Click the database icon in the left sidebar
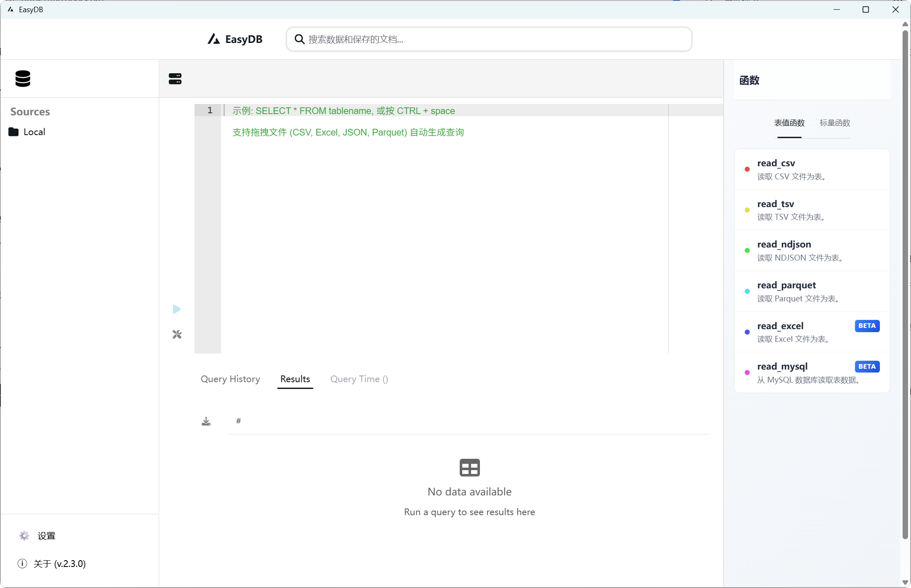The height and width of the screenshot is (588, 911). pyautogui.click(x=22, y=79)
